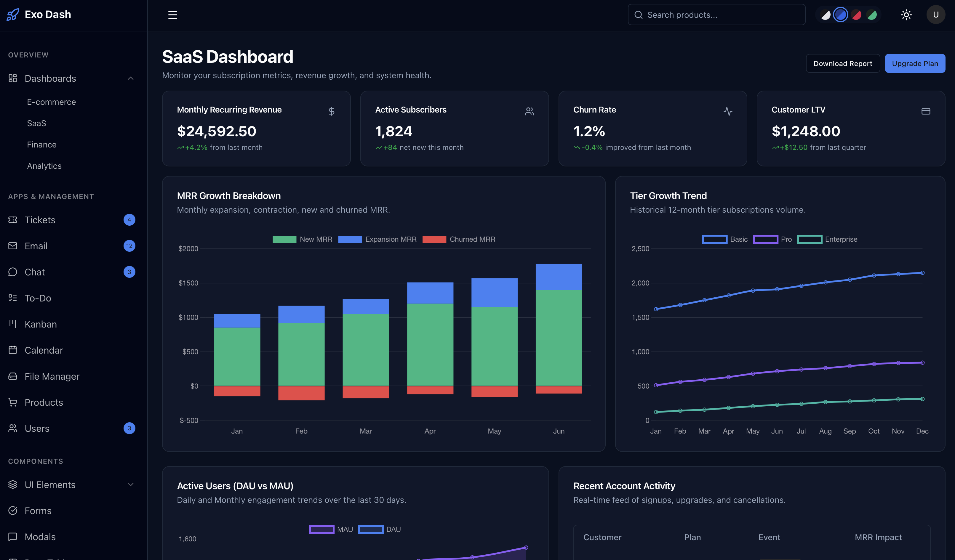Go to the Kanban page
Screen dimensions: 955x560
click(x=41, y=324)
